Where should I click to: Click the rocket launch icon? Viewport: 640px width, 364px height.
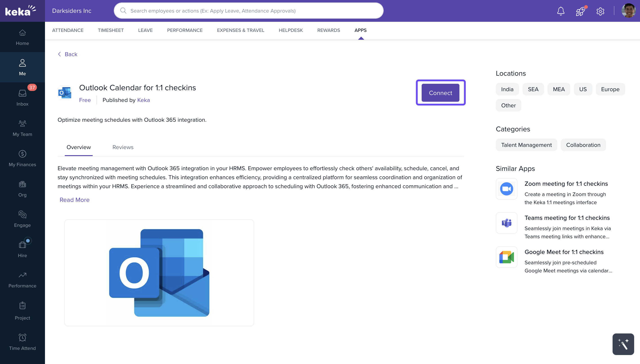(x=580, y=11)
